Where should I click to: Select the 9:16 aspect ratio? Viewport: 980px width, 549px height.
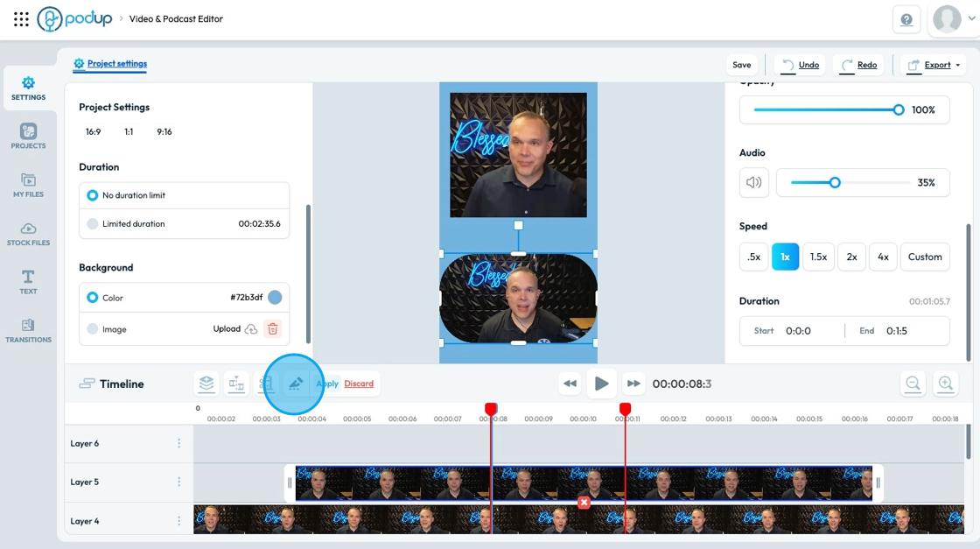point(164,132)
